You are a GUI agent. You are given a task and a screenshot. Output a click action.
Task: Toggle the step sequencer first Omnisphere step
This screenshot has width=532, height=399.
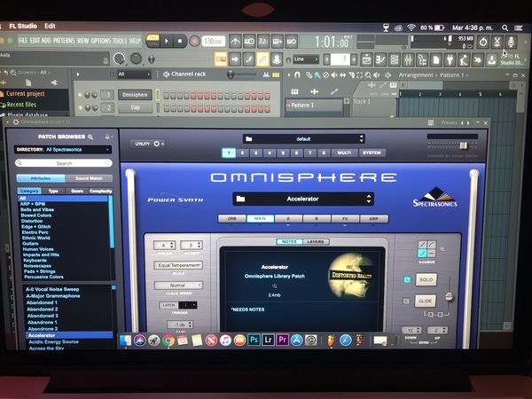(167, 96)
